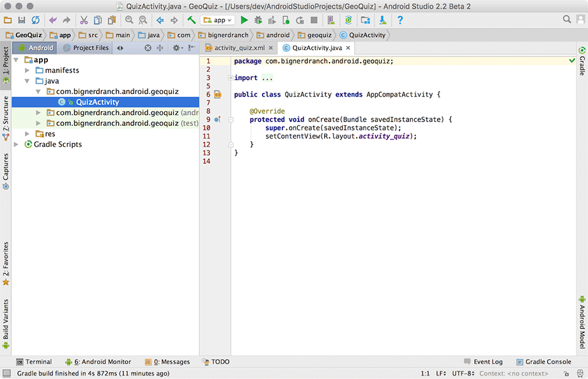Expand the folded import block

[x=231, y=78]
